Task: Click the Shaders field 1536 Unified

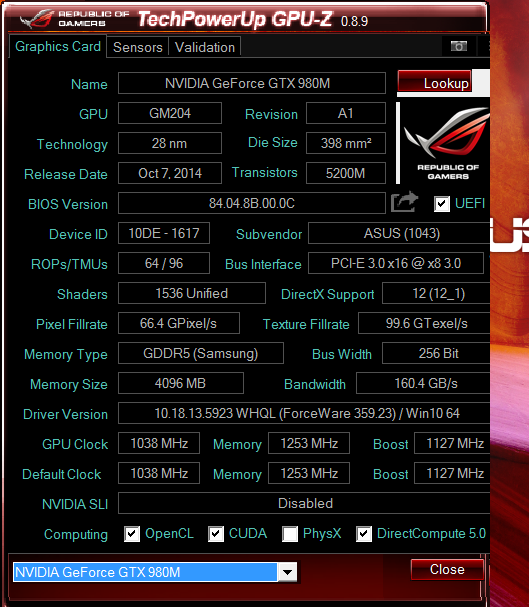Action: point(192,293)
